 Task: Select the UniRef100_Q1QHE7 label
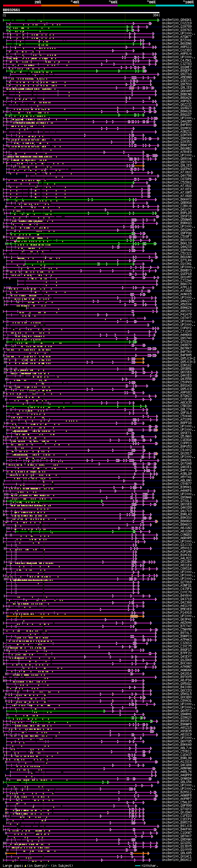tap(177, 67)
